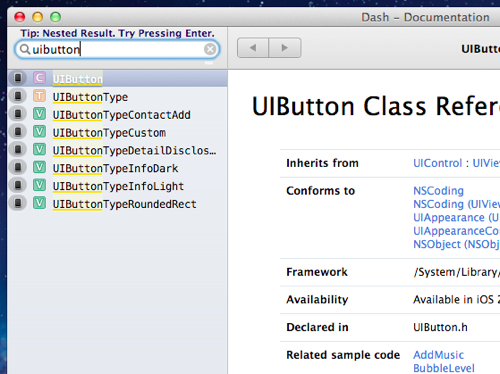Open the AddMusic sample code link

[438, 355]
